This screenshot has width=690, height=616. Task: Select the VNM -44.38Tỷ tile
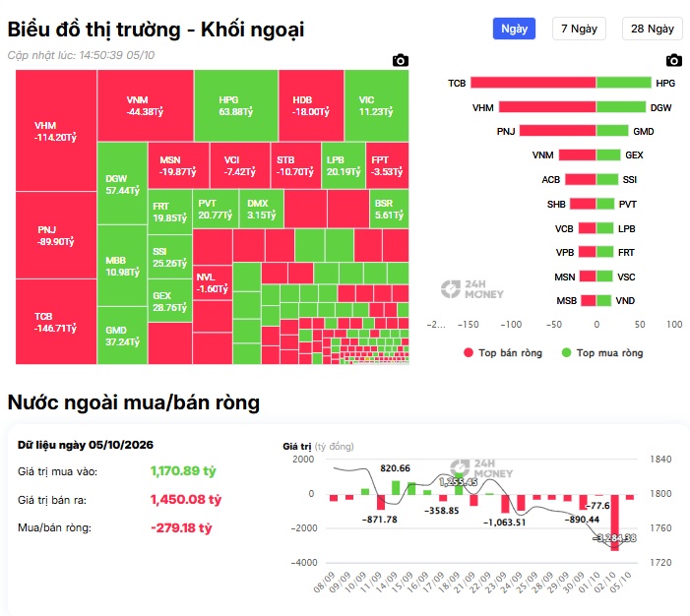click(146, 105)
